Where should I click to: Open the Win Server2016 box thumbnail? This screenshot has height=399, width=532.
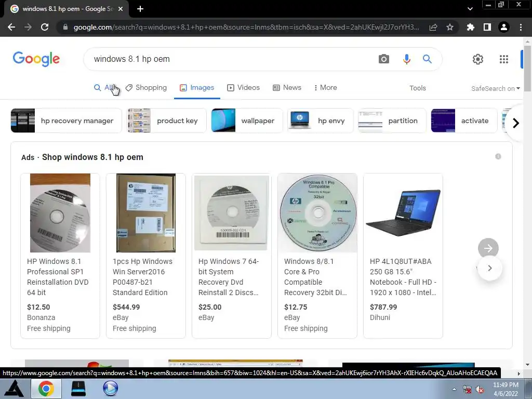[x=146, y=213]
